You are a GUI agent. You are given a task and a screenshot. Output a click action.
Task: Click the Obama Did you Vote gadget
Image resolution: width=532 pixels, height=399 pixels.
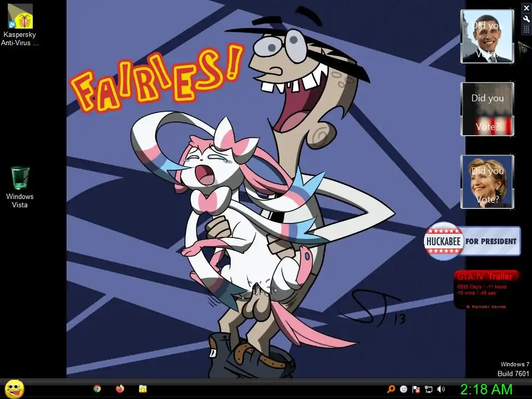487,36
